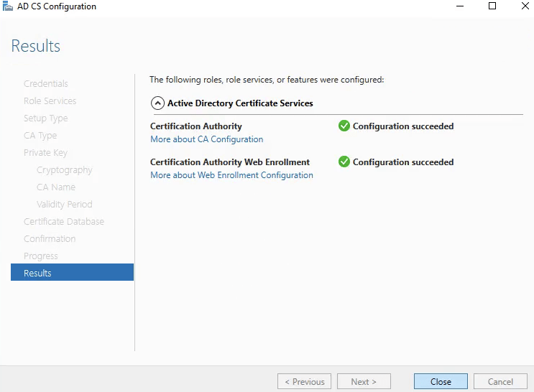Click the greyed-out Previous button
The width and height of the screenshot is (534, 392).
tap(304, 382)
